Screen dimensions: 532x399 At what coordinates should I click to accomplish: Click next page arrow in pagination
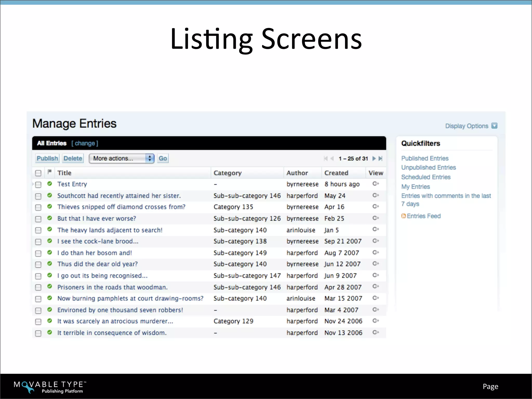tap(374, 158)
